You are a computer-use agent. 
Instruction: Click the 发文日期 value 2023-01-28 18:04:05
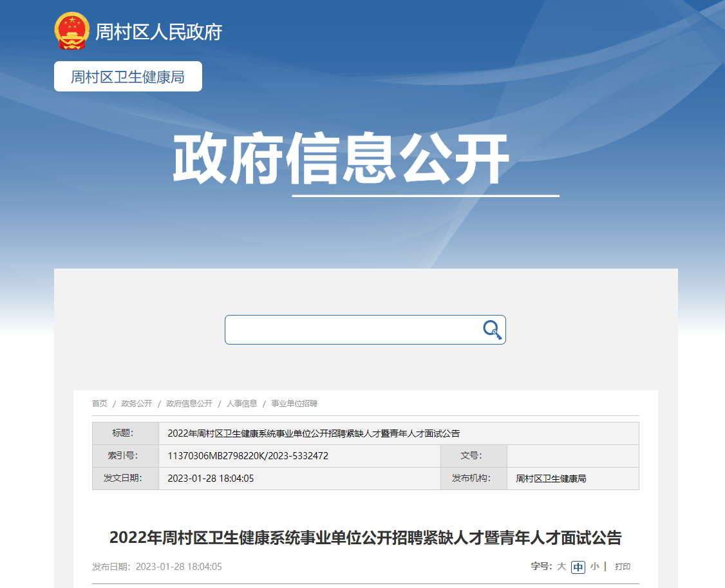211,479
